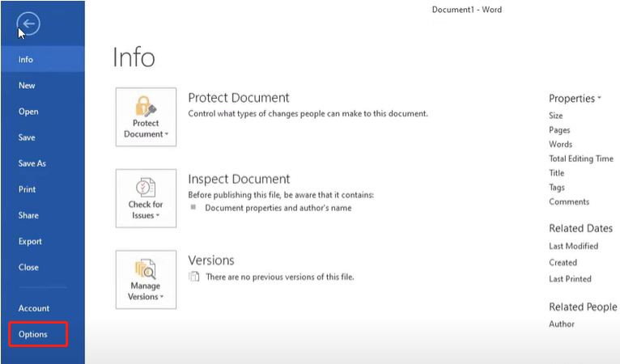Select Close in the sidebar

[x=43, y=267]
